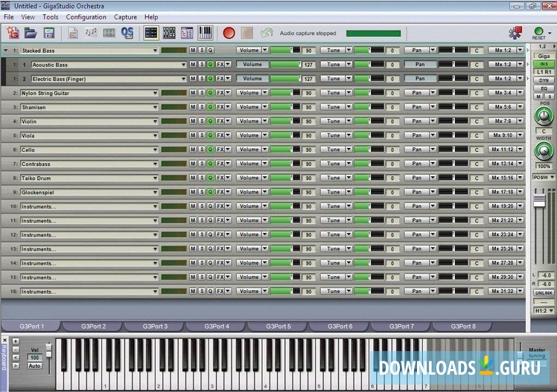
Task: Toggle the virtual keyboard toolbar icon
Action: click(x=206, y=33)
